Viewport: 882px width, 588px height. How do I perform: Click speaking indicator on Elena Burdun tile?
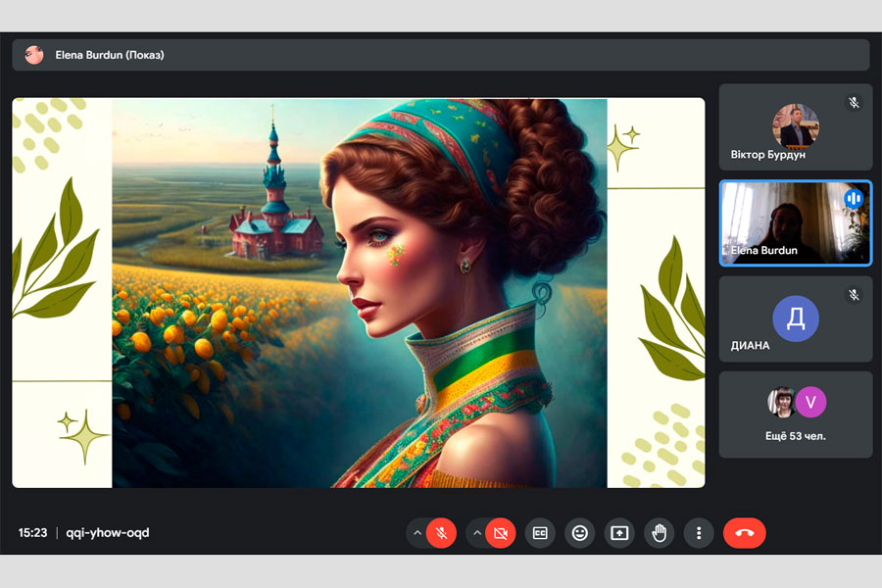(x=854, y=198)
